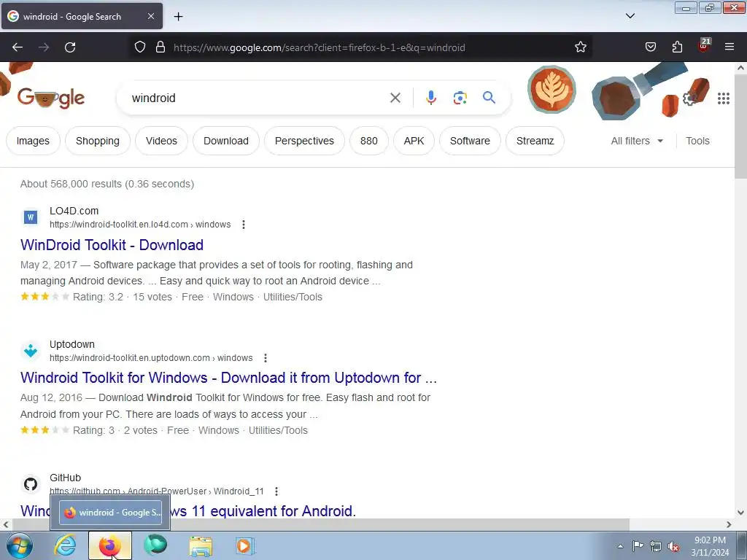This screenshot has width=747, height=560.
Task: Click the Firefox taskbar icon
Action: [x=109, y=545]
